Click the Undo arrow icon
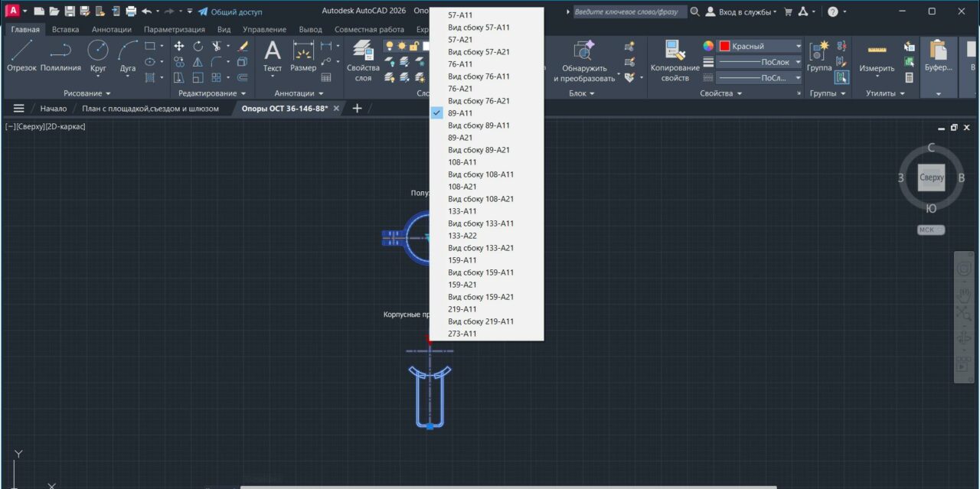Screen dimensions: 980x489 pos(146,11)
